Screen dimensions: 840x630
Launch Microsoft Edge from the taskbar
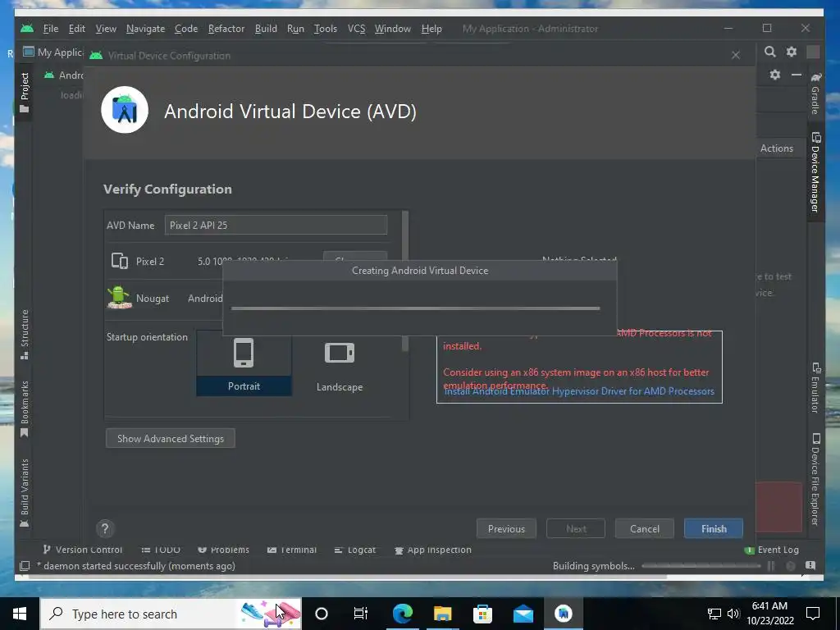(x=402, y=614)
